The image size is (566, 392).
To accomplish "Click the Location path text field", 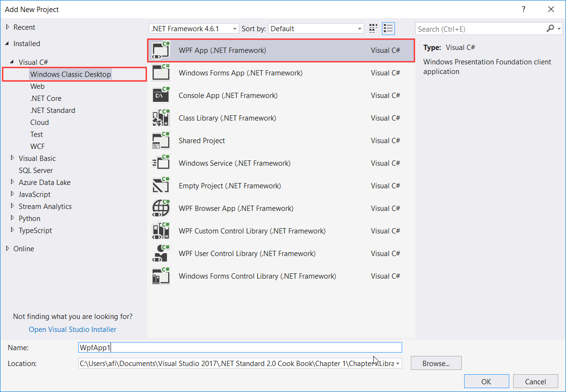I will coord(236,364).
